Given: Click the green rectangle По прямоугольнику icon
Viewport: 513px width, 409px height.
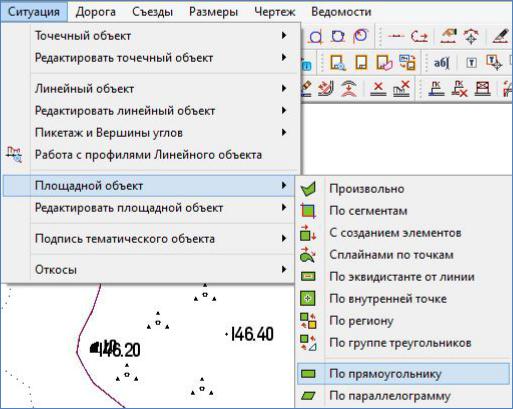Looking at the screenshot, I should pyautogui.click(x=308, y=374).
